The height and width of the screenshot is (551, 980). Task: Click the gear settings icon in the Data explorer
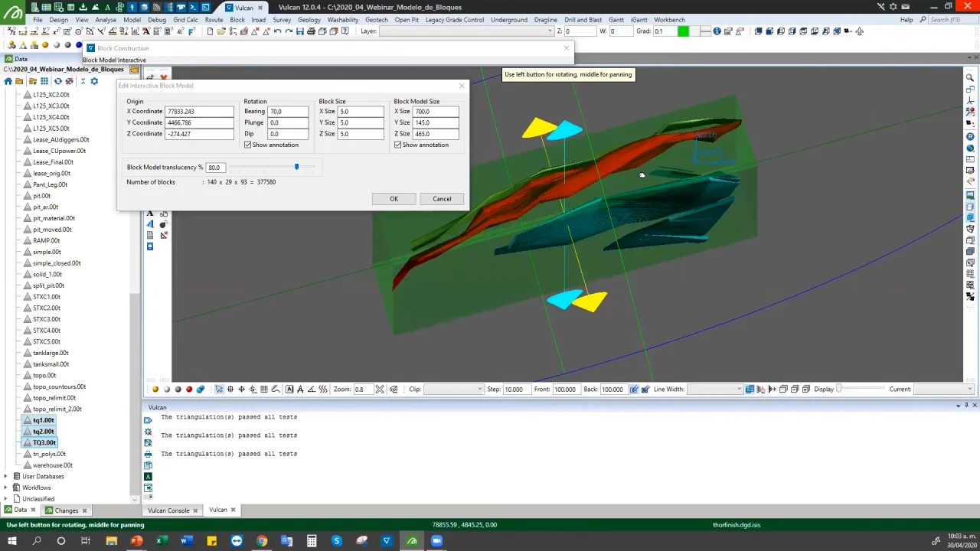coord(94,81)
